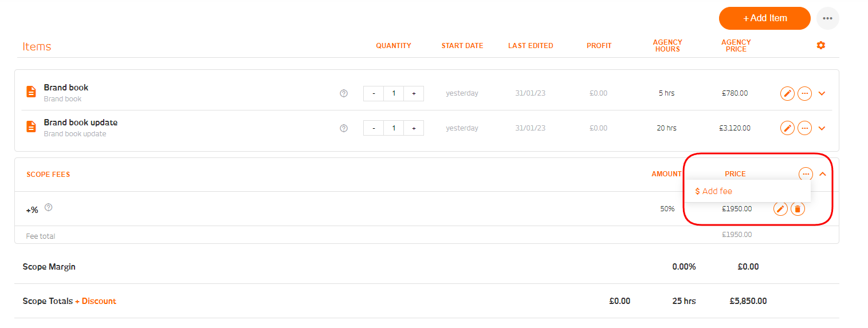Click the 20 hrs value

[667, 128]
